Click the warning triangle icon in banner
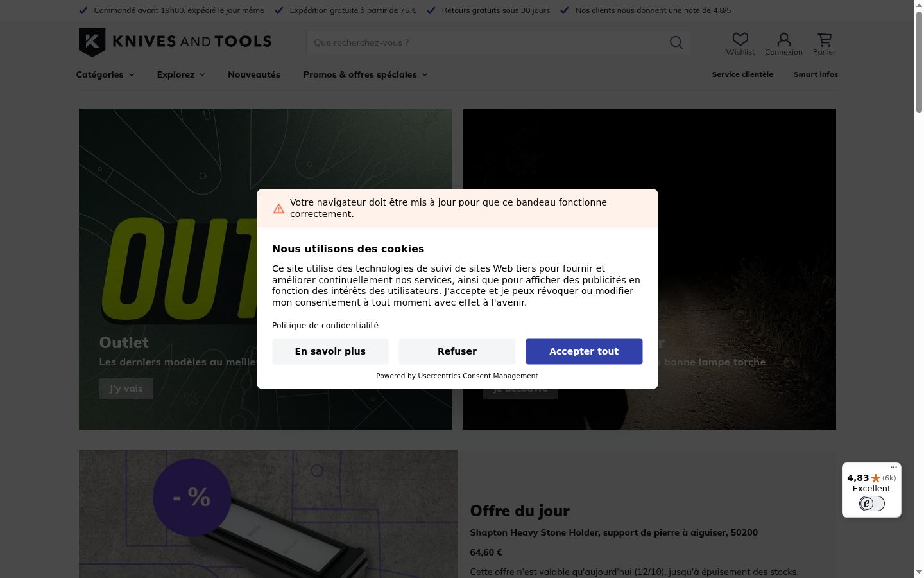 [x=278, y=209]
